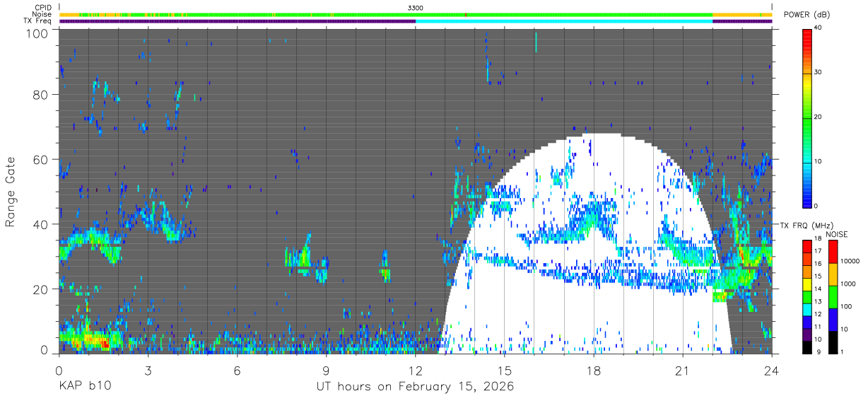Screen dimensions: 868x401
Task: Click the 12 MHz value in the TX FRQ legend
Action: click(818, 315)
